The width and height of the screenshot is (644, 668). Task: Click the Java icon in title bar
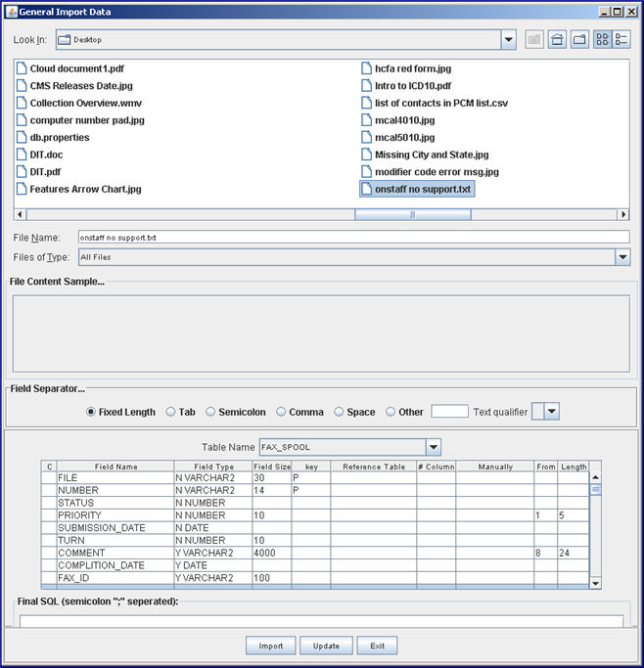point(12,12)
